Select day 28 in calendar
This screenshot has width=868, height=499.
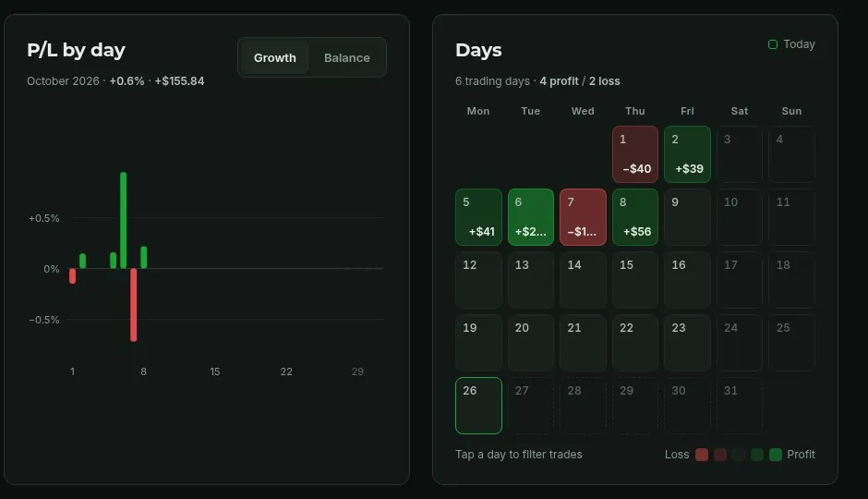(x=583, y=406)
